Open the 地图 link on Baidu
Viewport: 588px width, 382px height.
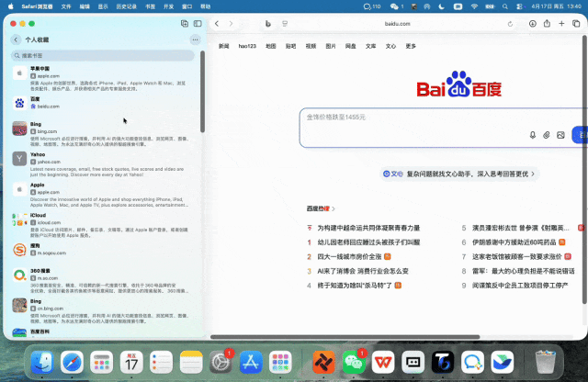[x=271, y=46]
